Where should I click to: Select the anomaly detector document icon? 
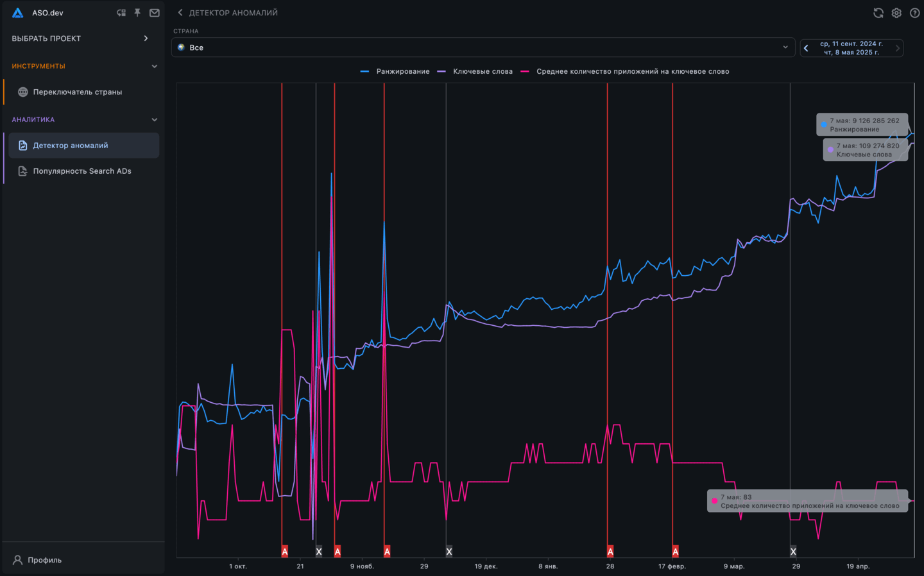pos(21,145)
